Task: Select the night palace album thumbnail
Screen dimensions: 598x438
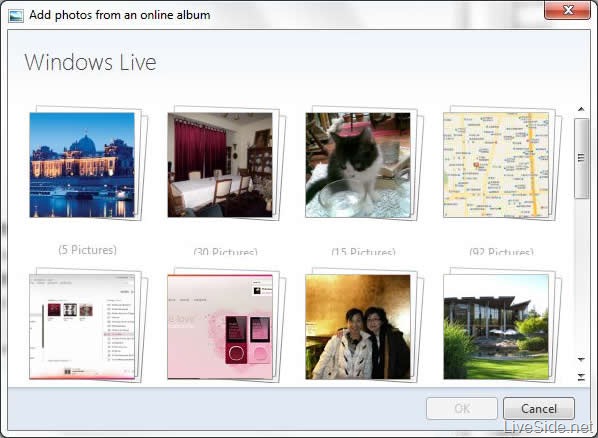Action: 82,165
